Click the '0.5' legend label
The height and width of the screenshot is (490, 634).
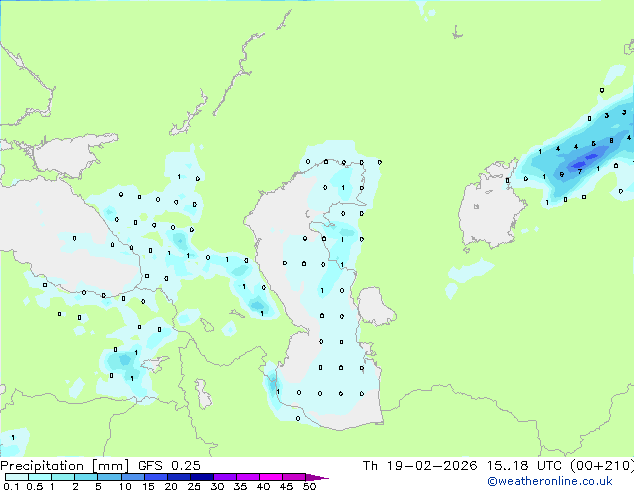(35, 486)
